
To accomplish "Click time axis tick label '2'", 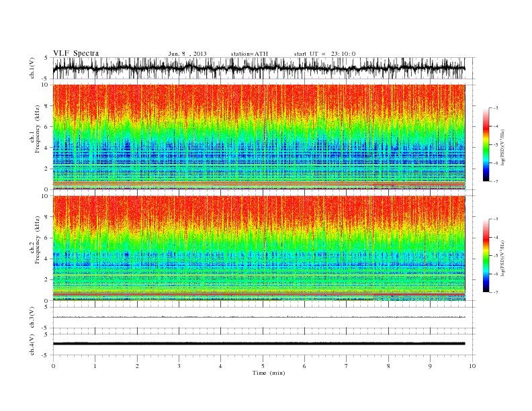I will click(x=137, y=366).
